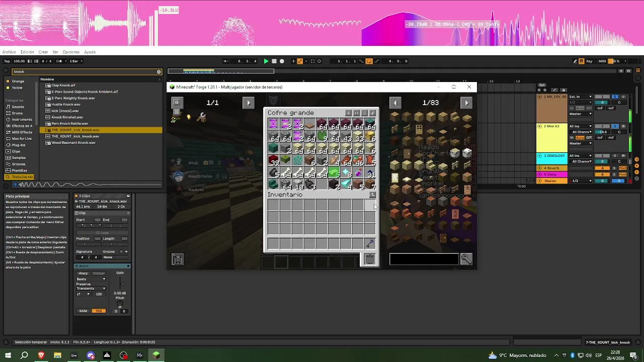This screenshot has height=362, width=644.
Task: Click the key item in the hotbar
Action: (370, 243)
